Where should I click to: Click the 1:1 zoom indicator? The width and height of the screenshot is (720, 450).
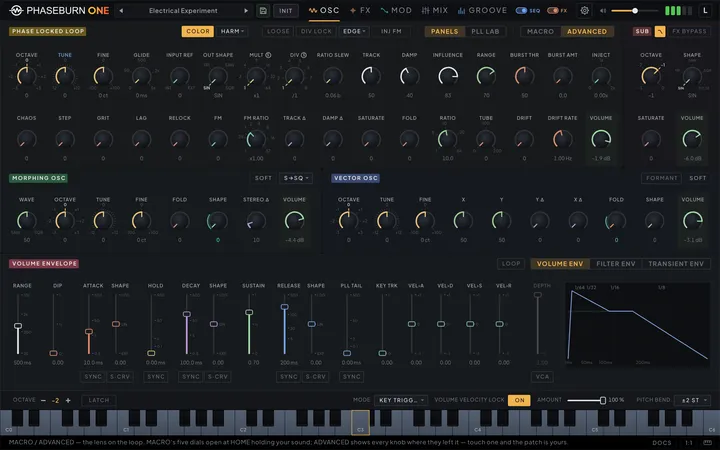coord(689,443)
